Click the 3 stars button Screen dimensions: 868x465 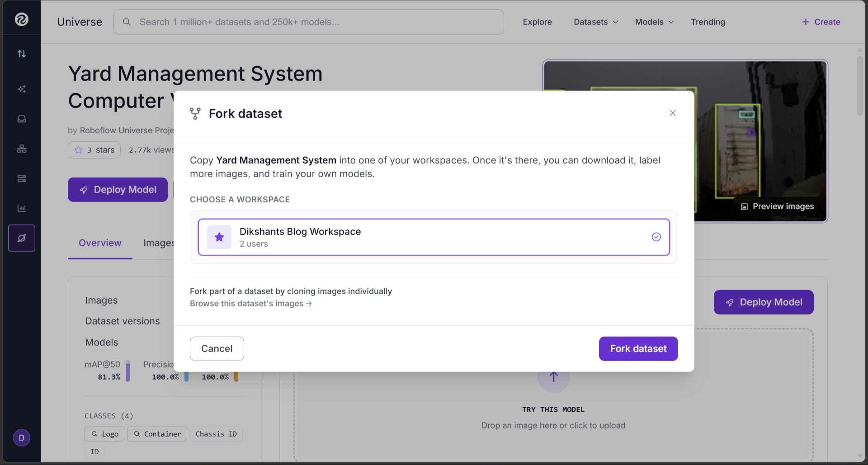(x=94, y=150)
